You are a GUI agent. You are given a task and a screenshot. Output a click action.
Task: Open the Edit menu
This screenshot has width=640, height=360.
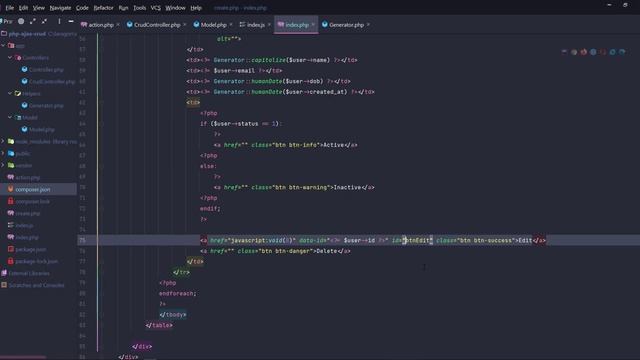click(23, 8)
